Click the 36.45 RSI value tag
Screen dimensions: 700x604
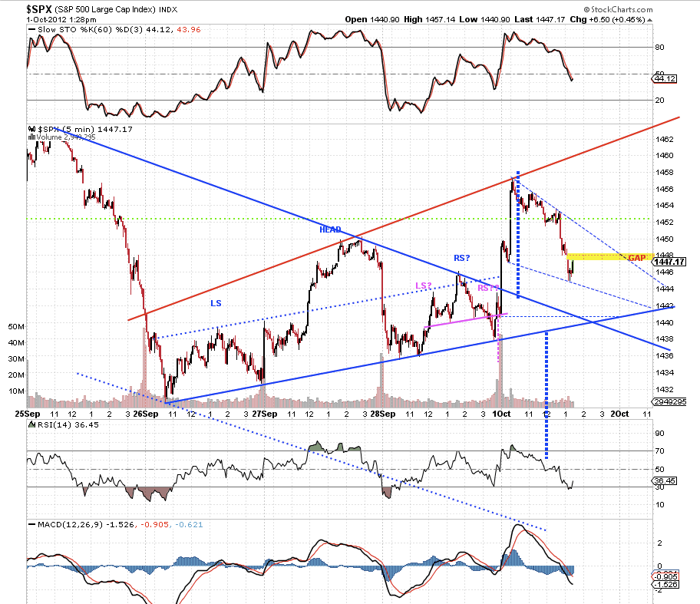pos(665,480)
